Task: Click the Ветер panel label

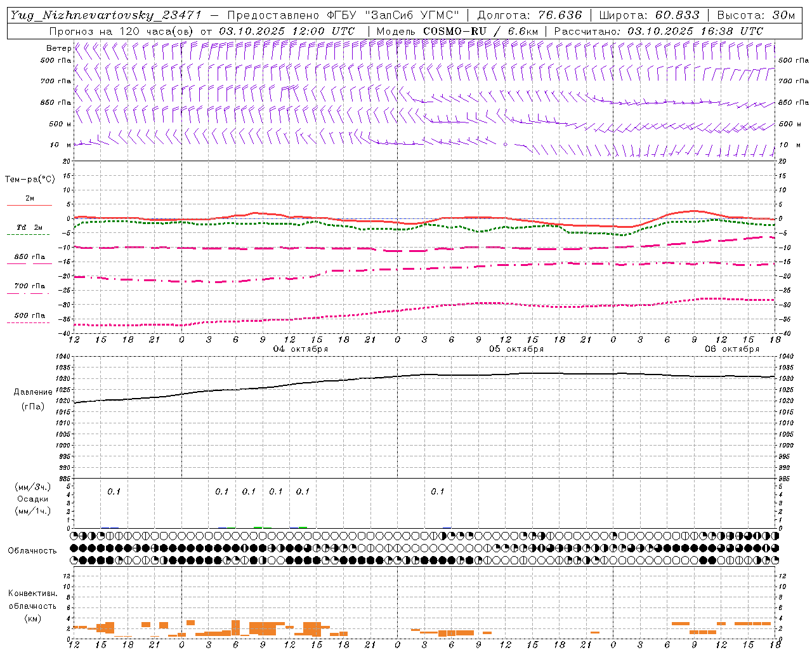Action: (58, 48)
